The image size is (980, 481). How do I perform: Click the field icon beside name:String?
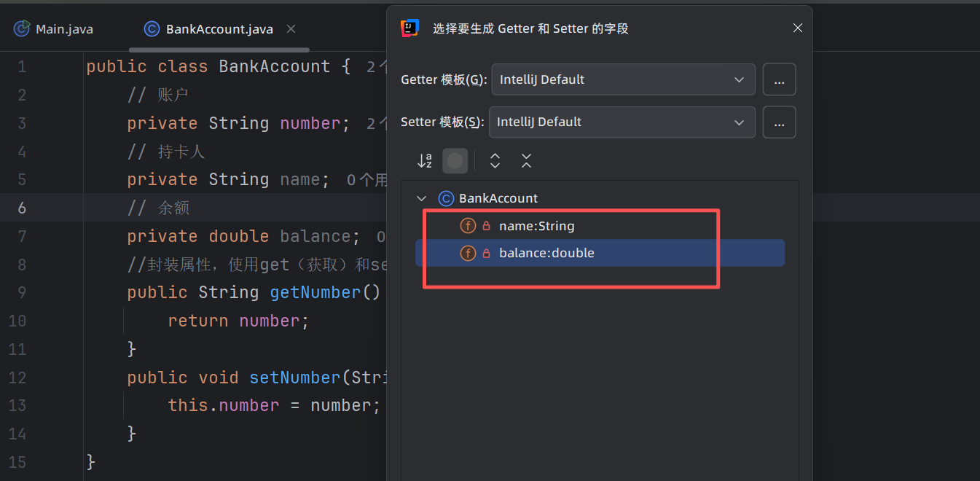468,226
